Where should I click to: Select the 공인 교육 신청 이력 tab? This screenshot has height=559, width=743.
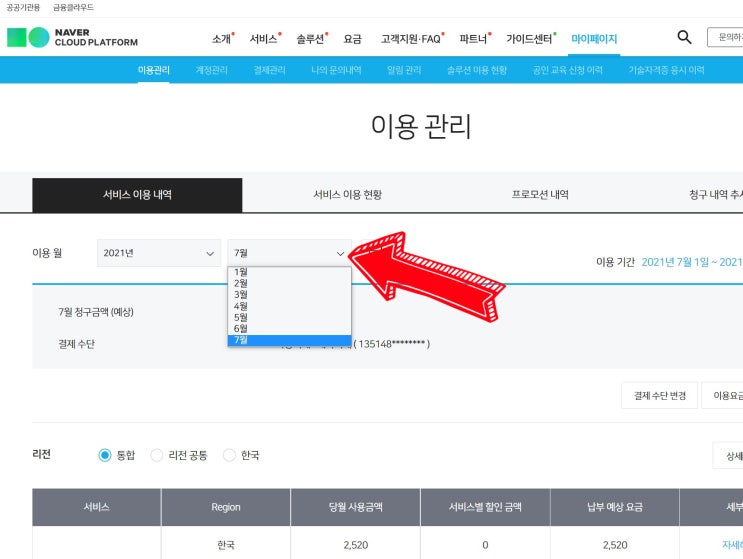click(x=568, y=70)
